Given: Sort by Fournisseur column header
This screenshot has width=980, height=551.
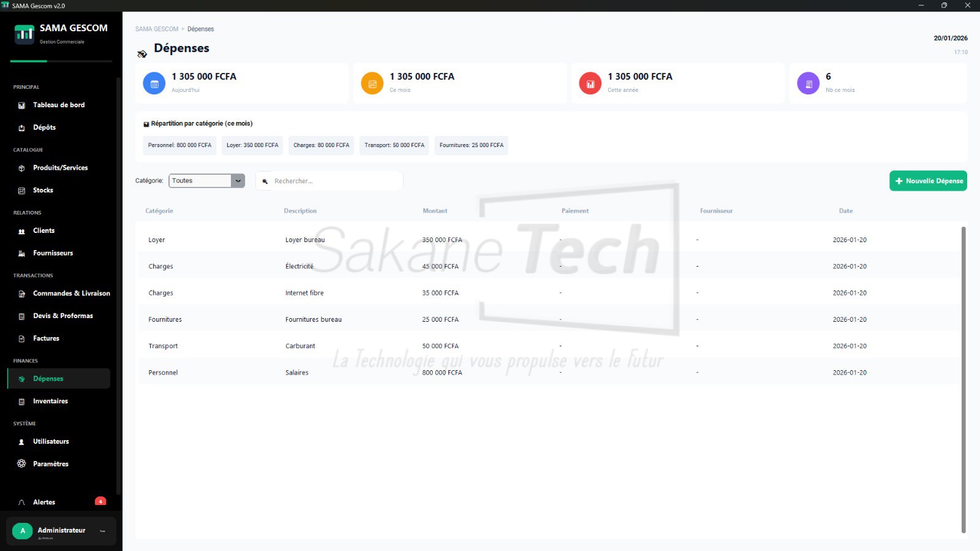Looking at the screenshot, I should point(716,211).
